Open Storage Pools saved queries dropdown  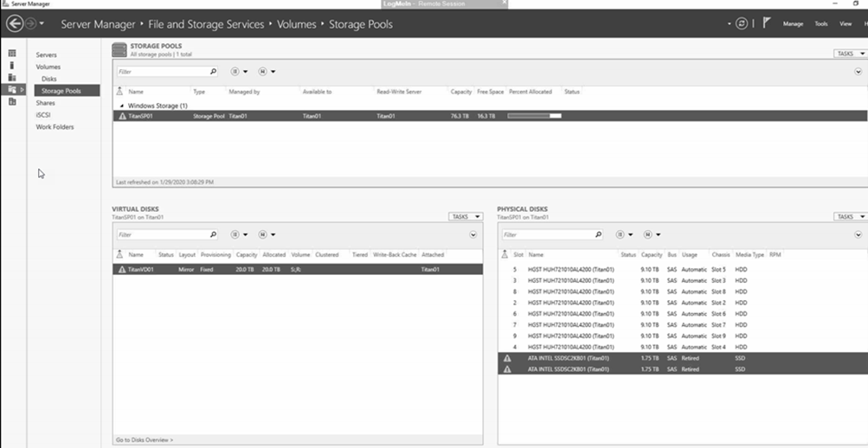[x=267, y=71]
